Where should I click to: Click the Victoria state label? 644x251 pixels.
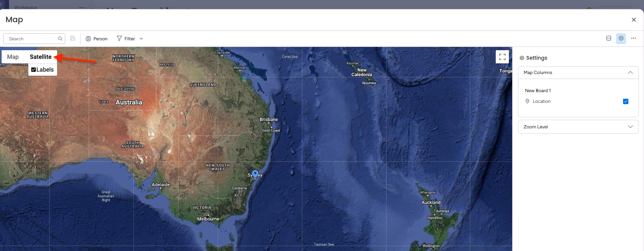click(202, 207)
